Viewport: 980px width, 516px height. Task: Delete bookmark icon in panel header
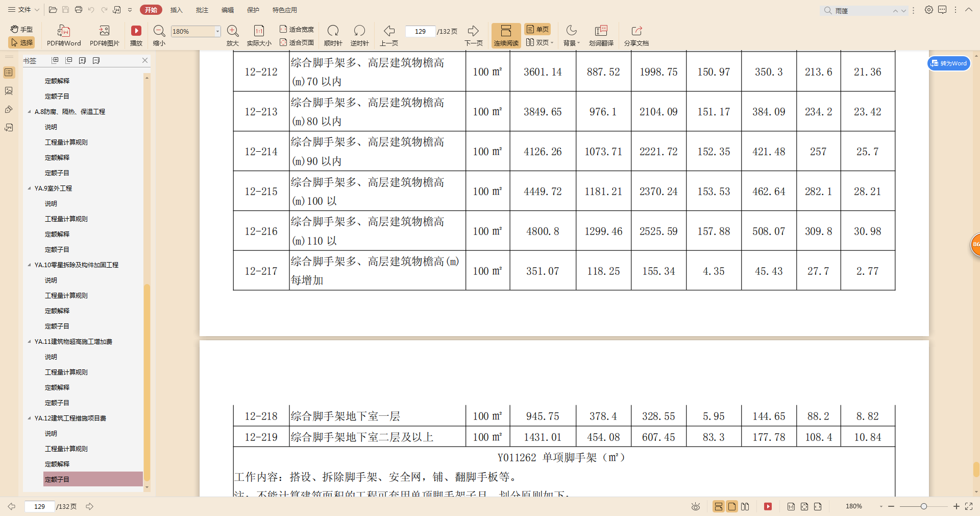point(96,60)
